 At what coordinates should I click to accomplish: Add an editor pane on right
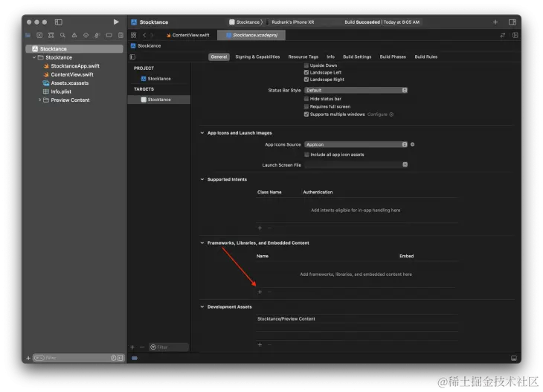tap(515, 35)
